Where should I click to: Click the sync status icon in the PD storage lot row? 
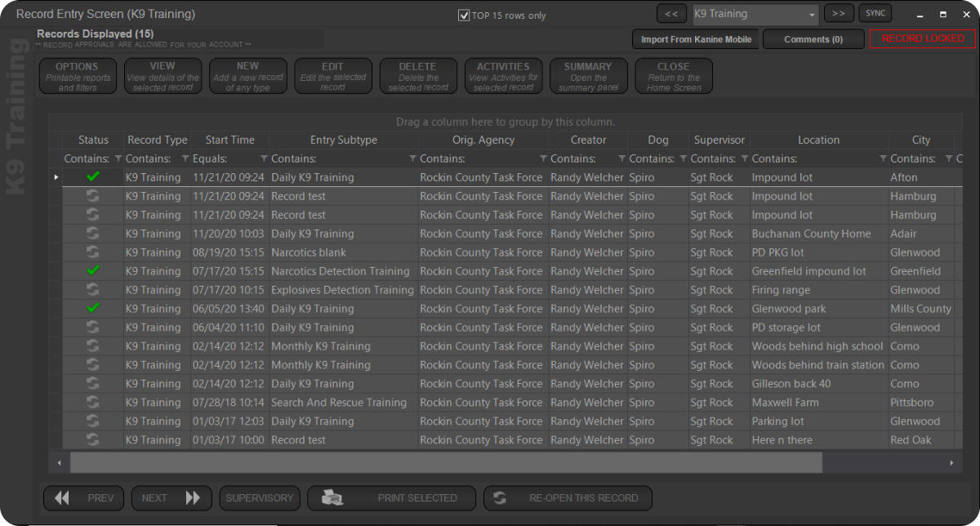[x=93, y=328]
